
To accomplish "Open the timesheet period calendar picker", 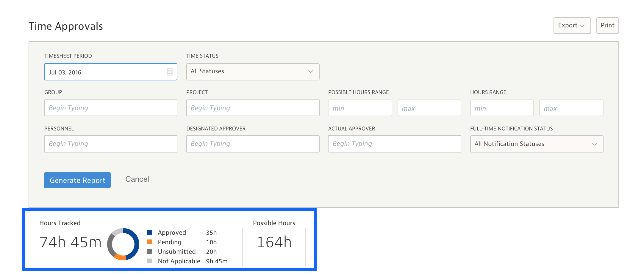I will 170,72.
